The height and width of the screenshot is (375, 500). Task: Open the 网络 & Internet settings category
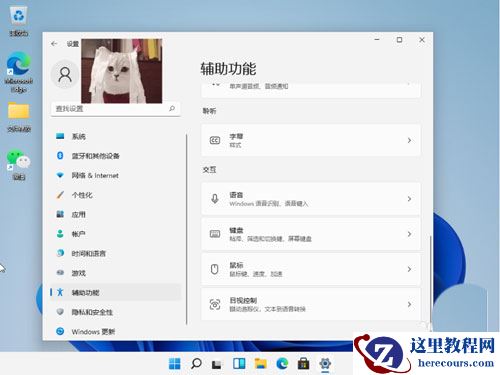tap(116, 175)
